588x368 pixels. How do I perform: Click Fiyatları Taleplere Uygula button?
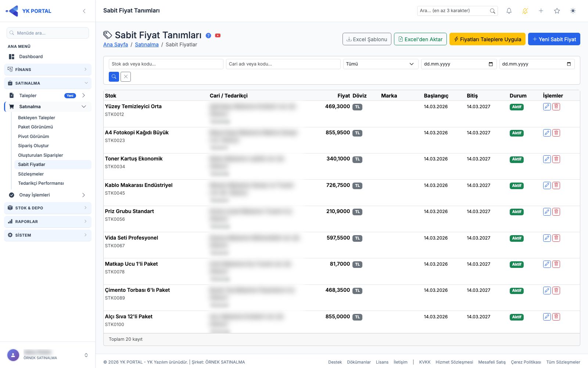487,39
